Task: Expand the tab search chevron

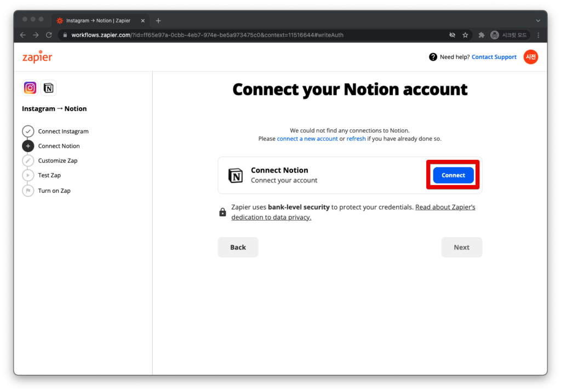Action: pyautogui.click(x=538, y=21)
